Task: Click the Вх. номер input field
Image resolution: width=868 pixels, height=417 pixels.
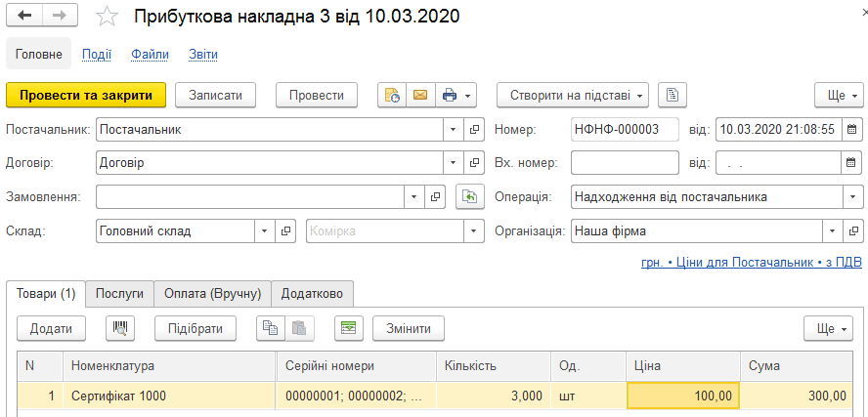Action: pos(625,163)
